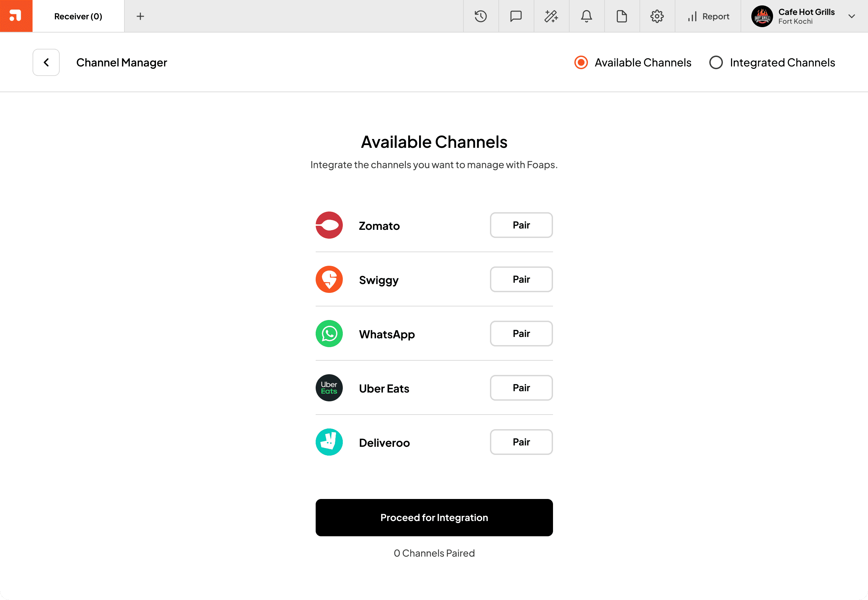This screenshot has height=600, width=868.
Task: Click the Deliveroo logo icon
Action: (x=329, y=442)
